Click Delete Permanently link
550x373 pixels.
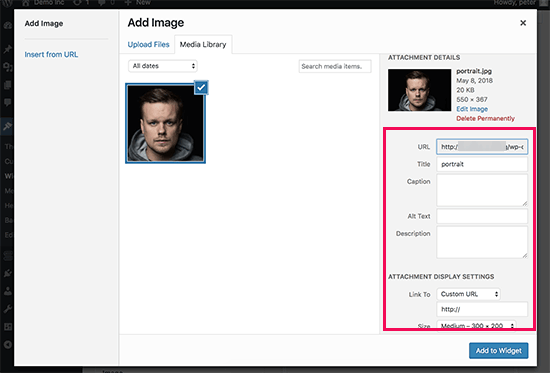tap(485, 118)
